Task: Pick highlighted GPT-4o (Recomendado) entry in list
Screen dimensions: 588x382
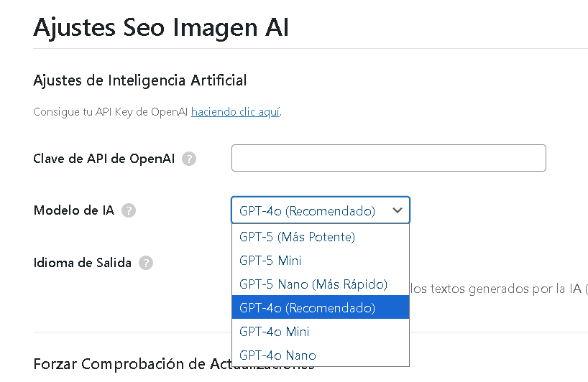Action: pos(307,308)
